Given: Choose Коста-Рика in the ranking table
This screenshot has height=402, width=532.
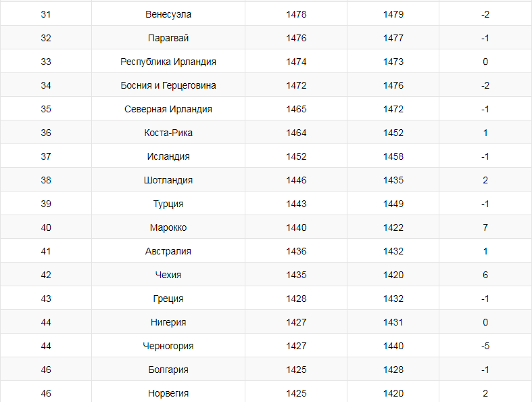Looking at the screenshot, I should coord(168,133).
